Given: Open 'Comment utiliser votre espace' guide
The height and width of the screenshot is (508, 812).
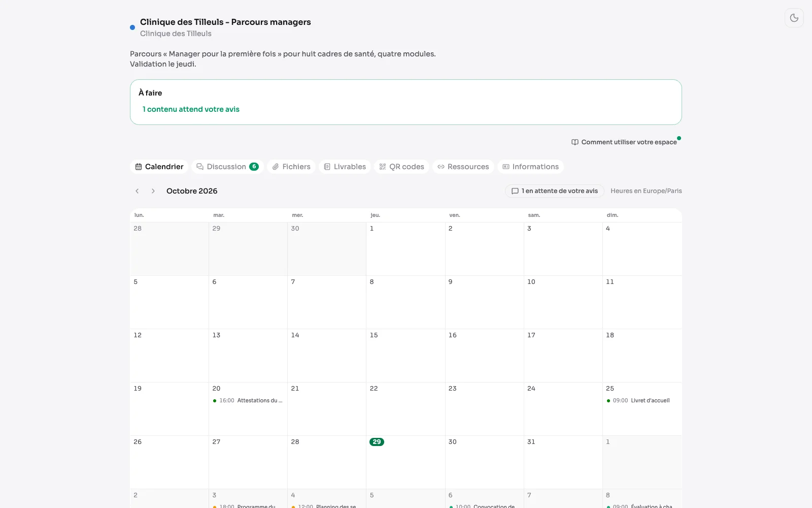Looking at the screenshot, I should [624, 142].
